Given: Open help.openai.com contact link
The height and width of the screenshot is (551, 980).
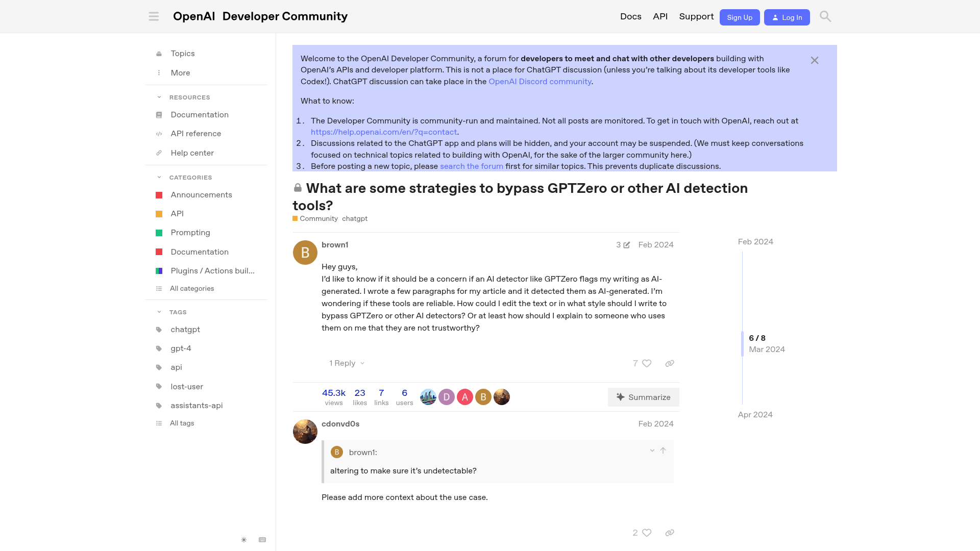Looking at the screenshot, I should [384, 132].
